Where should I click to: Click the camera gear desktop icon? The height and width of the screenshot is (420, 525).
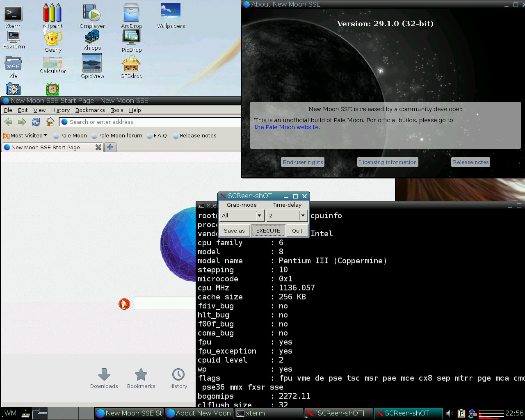(13, 89)
